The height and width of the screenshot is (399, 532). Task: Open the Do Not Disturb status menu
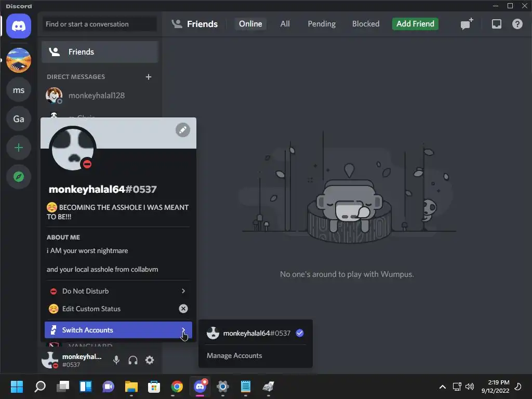(x=118, y=291)
